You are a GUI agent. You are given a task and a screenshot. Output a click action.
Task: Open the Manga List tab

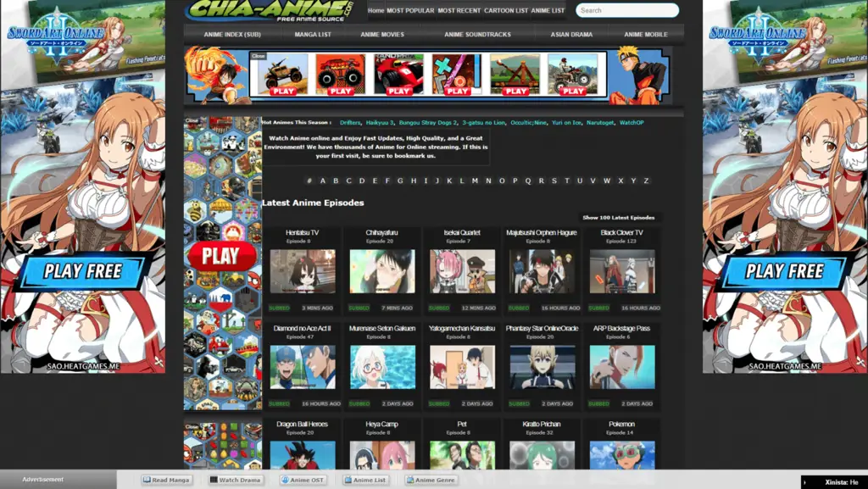[x=313, y=34]
